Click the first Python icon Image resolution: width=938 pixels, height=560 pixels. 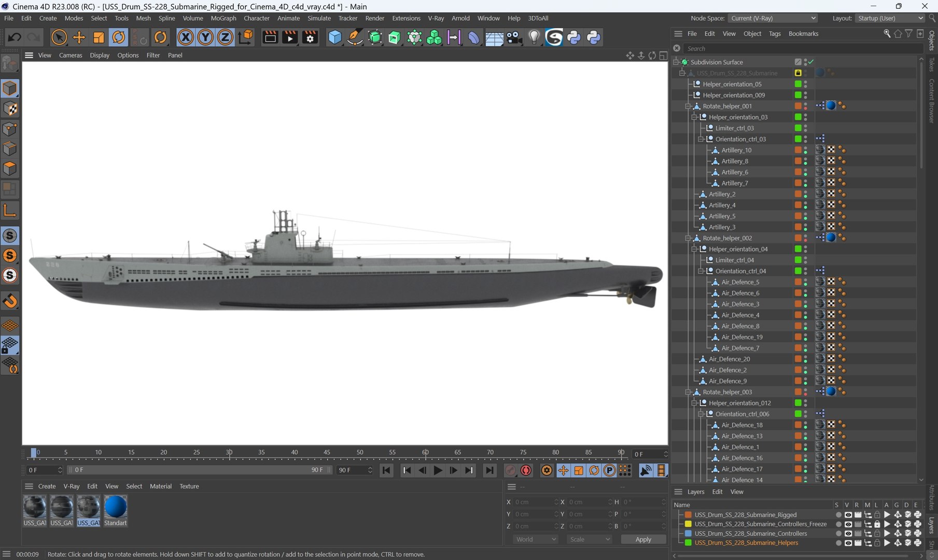[x=574, y=37]
